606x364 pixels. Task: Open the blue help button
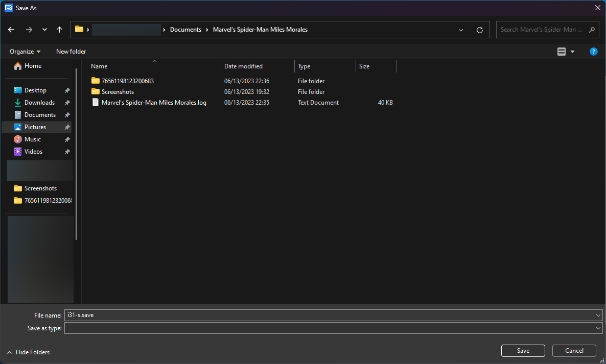point(594,52)
